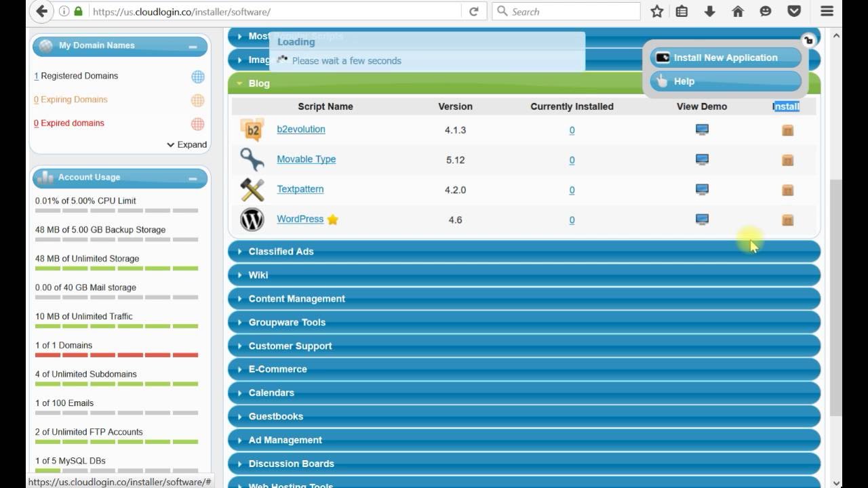868x488 pixels.
Task: Open the Help button
Action: point(726,81)
